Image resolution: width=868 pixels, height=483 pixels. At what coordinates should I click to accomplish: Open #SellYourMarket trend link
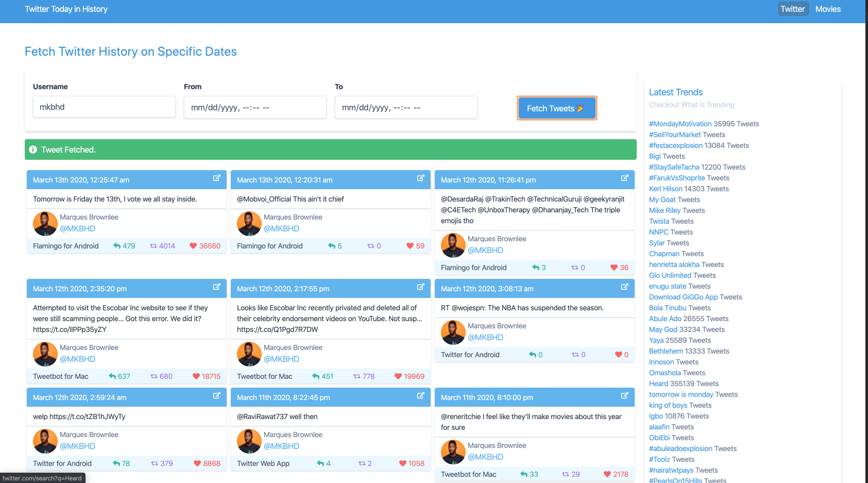[675, 135]
